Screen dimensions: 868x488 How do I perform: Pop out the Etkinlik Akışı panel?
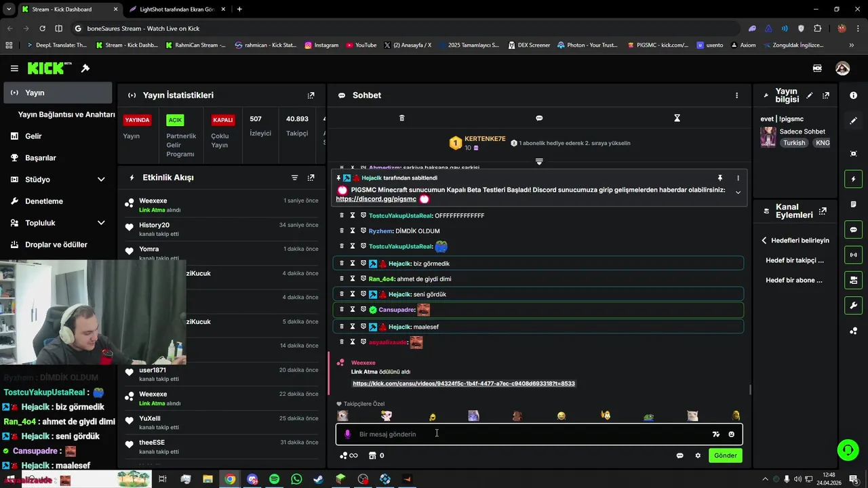pos(311,178)
